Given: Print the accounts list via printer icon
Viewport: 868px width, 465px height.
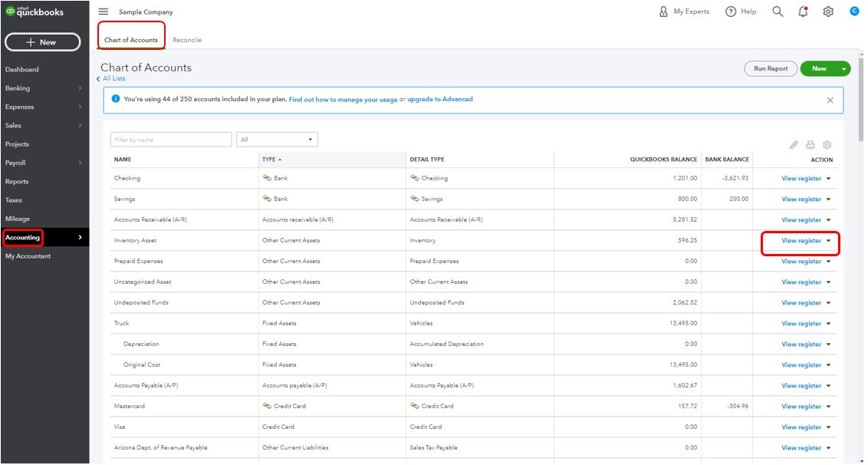Looking at the screenshot, I should (810, 144).
